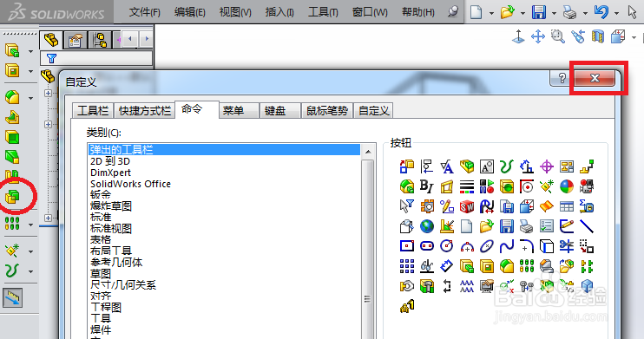The height and width of the screenshot is (339, 644).
Task: Click the colored render ball icon in the grid
Action: point(567,186)
